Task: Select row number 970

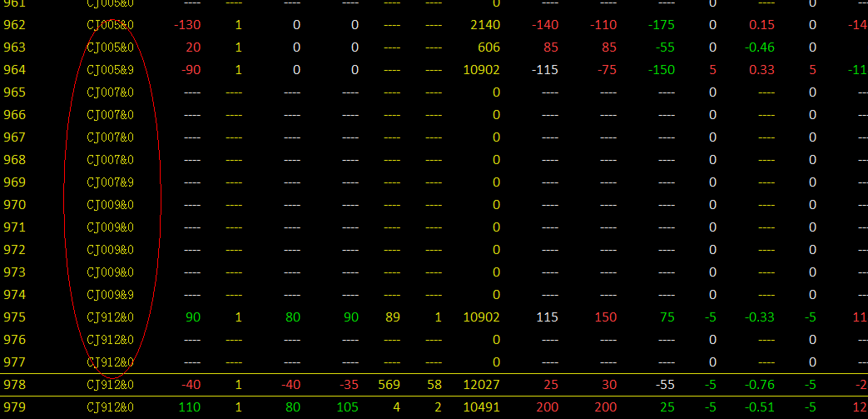Action: 15,205
